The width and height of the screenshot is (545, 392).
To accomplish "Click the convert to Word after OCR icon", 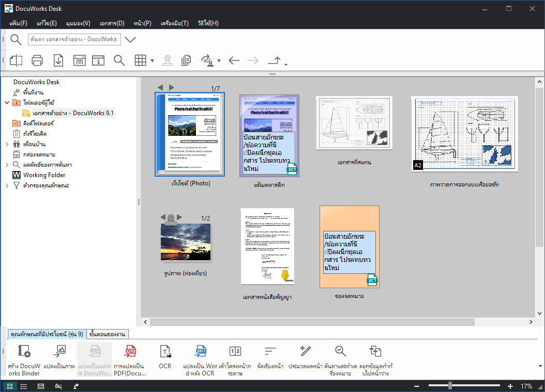I will pos(201,352).
